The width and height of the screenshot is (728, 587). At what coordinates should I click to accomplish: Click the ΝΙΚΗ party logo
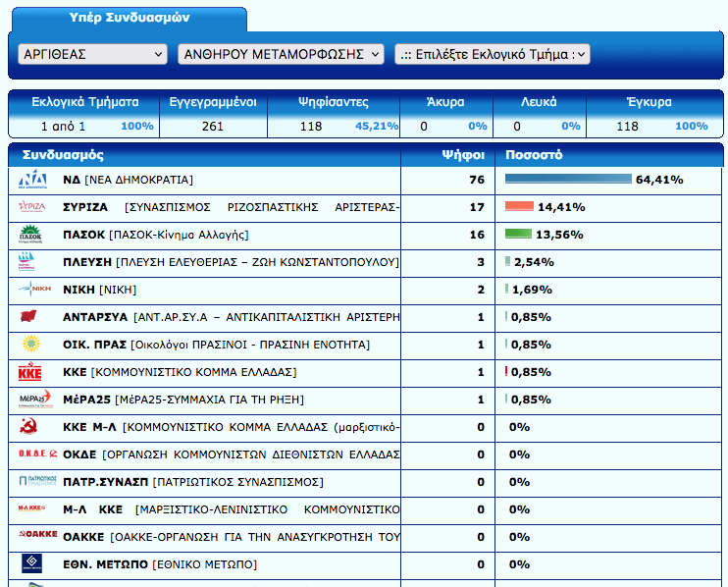[x=34, y=290]
